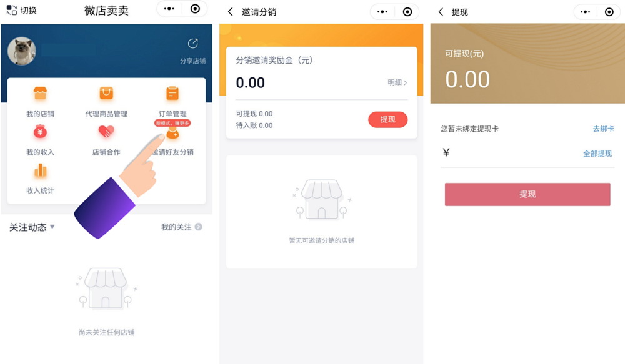The image size is (625, 364).
Task: Open 店铺合作 heart handshake icon
Action: [106, 131]
